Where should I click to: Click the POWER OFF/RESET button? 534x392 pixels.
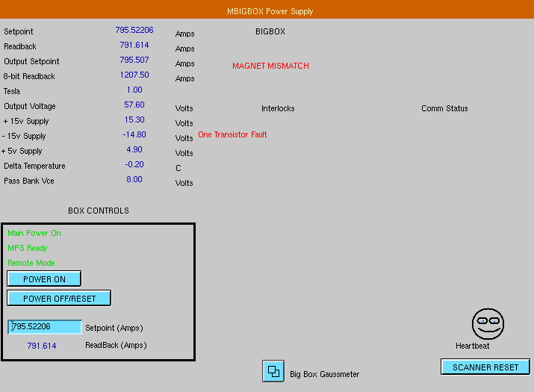tap(59, 299)
